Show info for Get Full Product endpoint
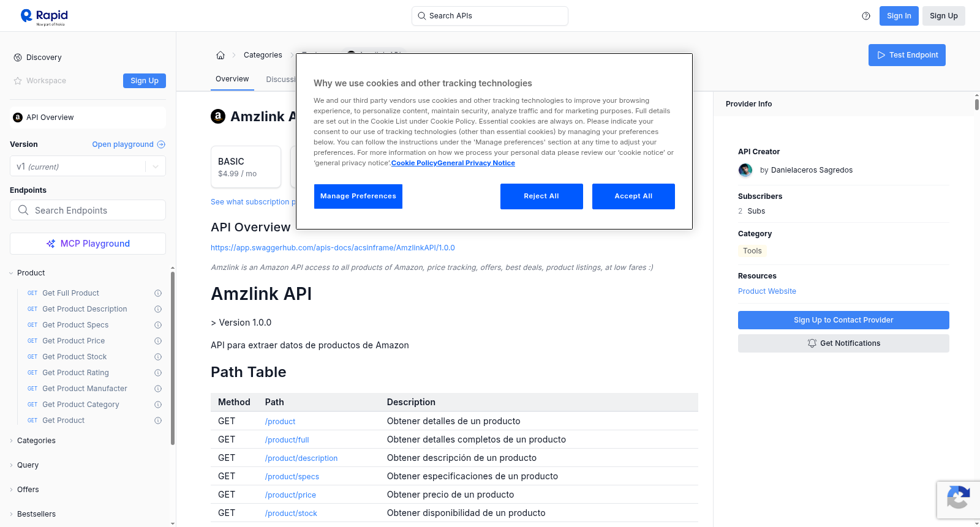This screenshot has height=527, width=980. click(158, 293)
